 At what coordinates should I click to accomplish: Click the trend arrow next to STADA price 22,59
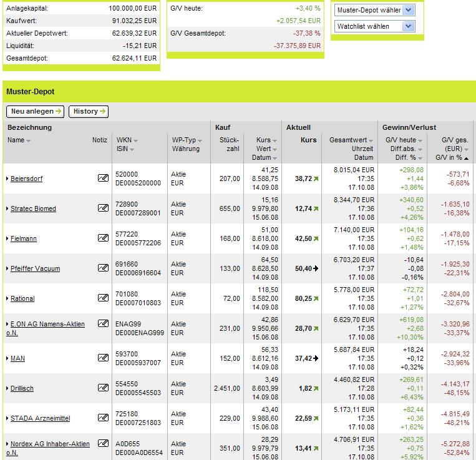point(316,418)
